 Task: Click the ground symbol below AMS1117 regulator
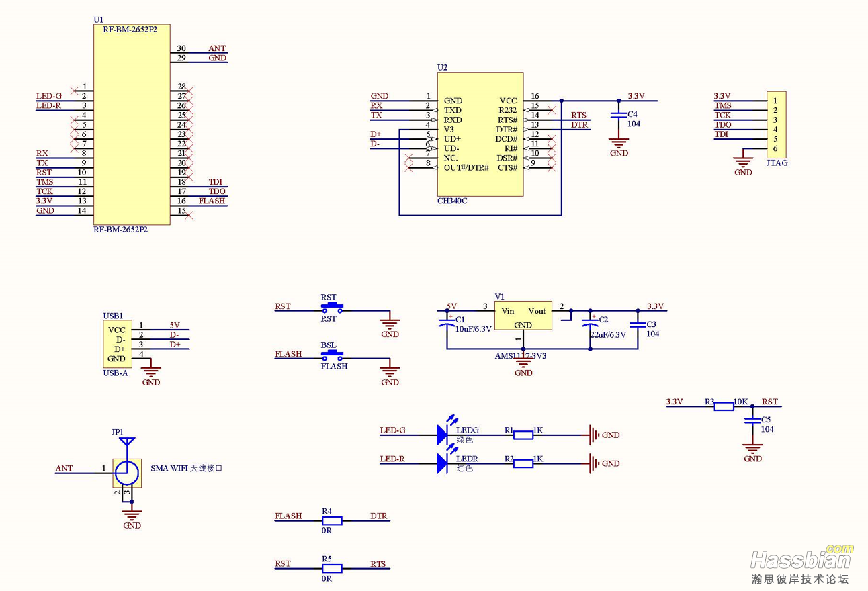click(x=523, y=363)
